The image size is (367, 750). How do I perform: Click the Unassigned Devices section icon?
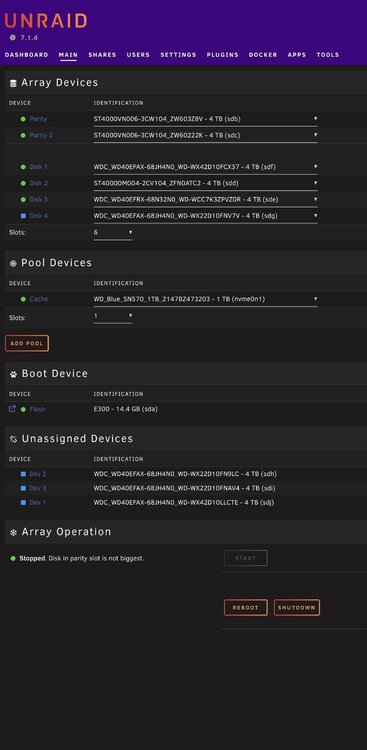click(x=13, y=439)
